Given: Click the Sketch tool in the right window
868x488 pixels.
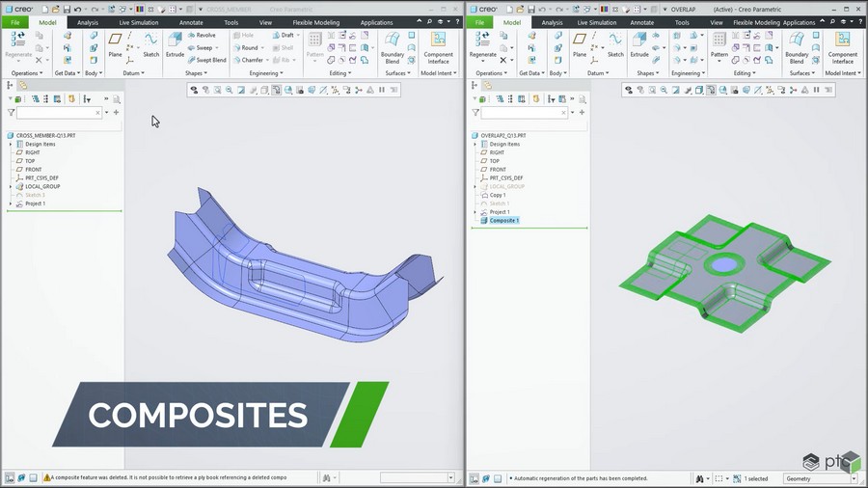Looking at the screenshot, I should 615,44.
